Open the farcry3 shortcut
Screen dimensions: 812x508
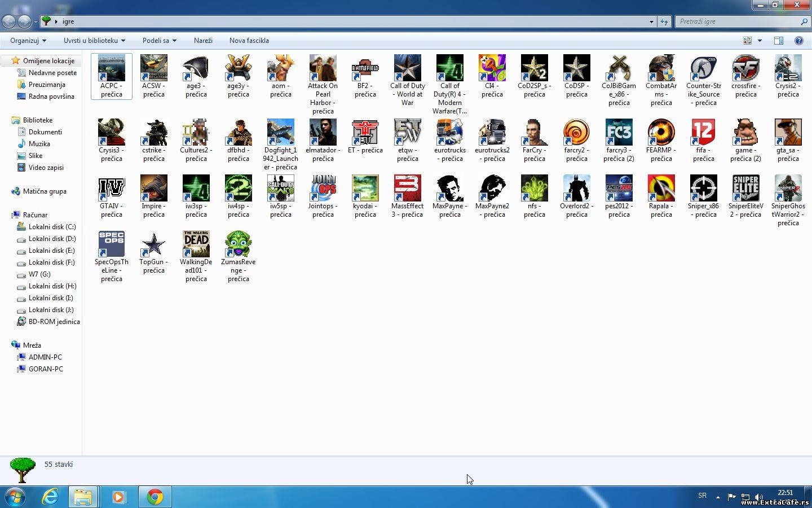(x=619, y=141)
